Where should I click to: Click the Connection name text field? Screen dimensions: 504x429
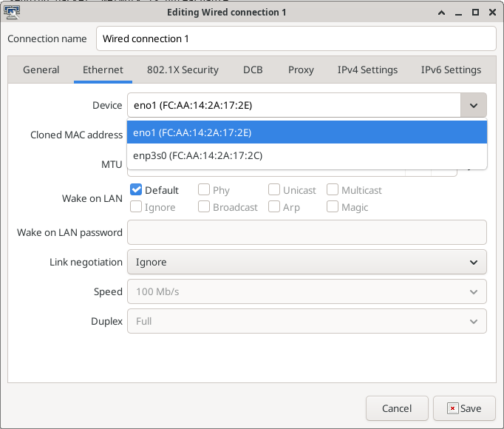pos(296,38)
